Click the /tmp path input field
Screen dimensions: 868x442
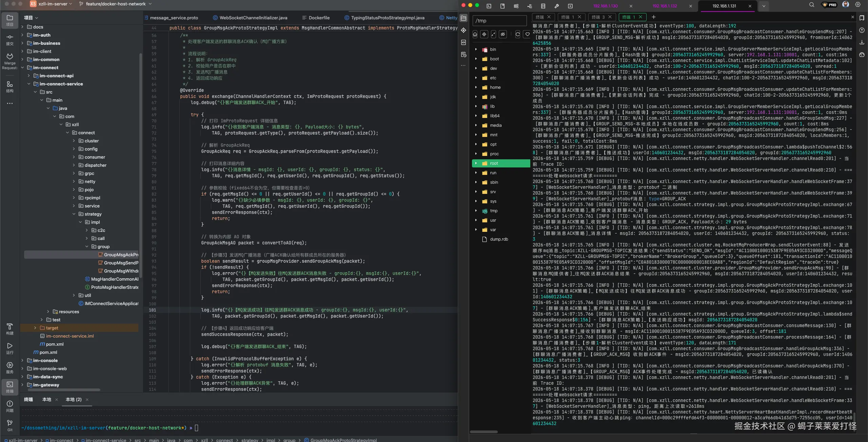tap(499, 21)
